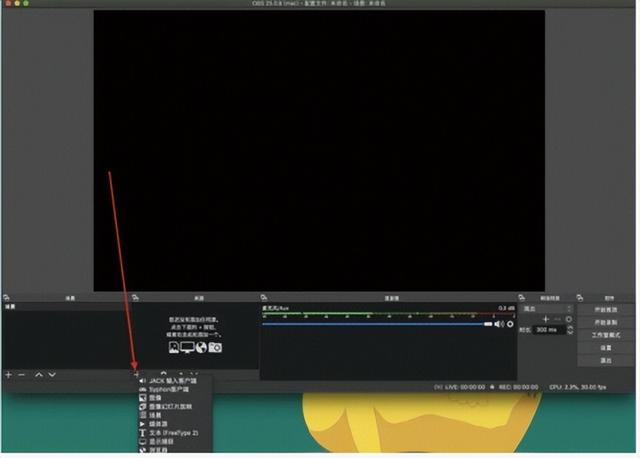This screenshot has width=640, height=458.
Task: Click the desktop audio volume slider
Action: click(x=375, y=324)
